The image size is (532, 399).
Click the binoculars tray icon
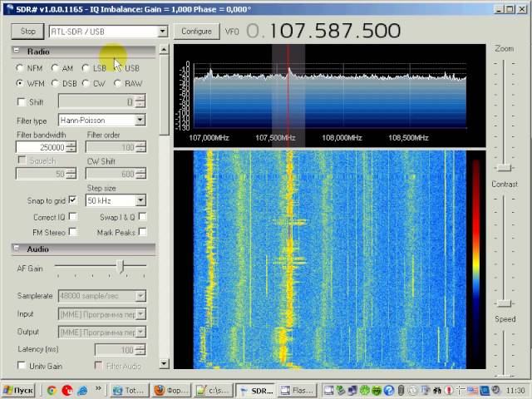click(437, 391)
